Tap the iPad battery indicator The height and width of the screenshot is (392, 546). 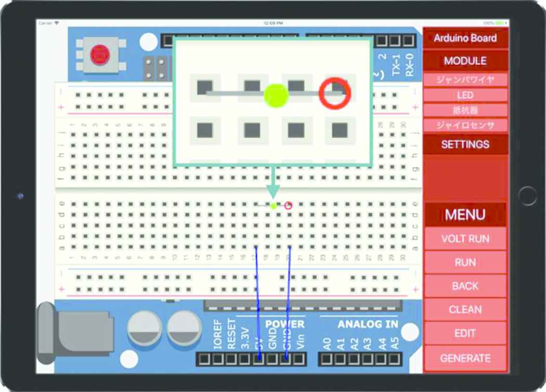tap(500, 23)
